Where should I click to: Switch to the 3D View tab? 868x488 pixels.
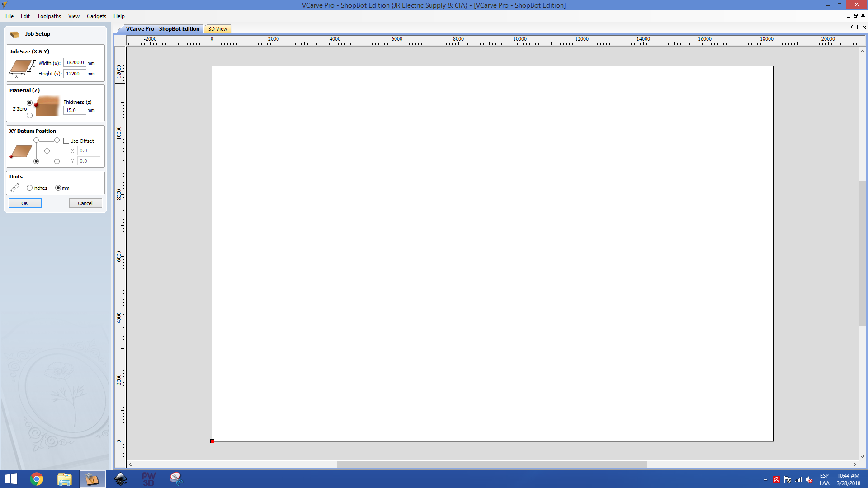point(218,29)
